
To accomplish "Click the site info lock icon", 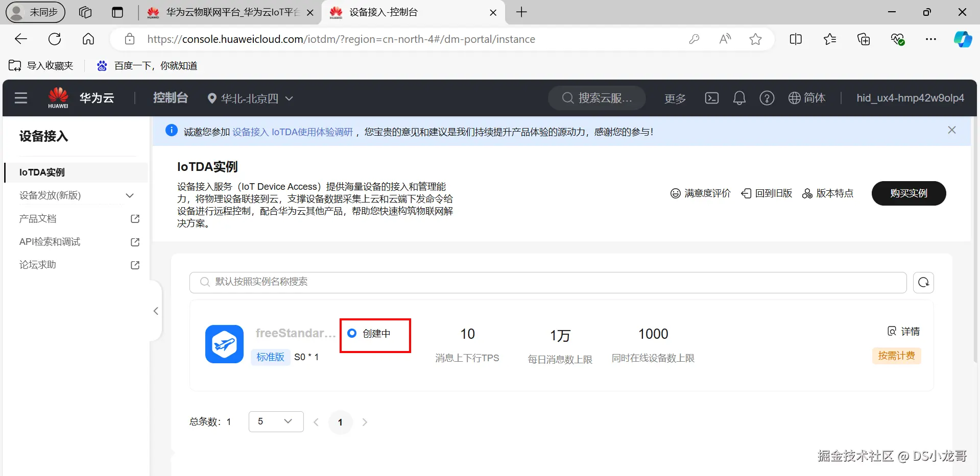I will (x=130, y=39).
